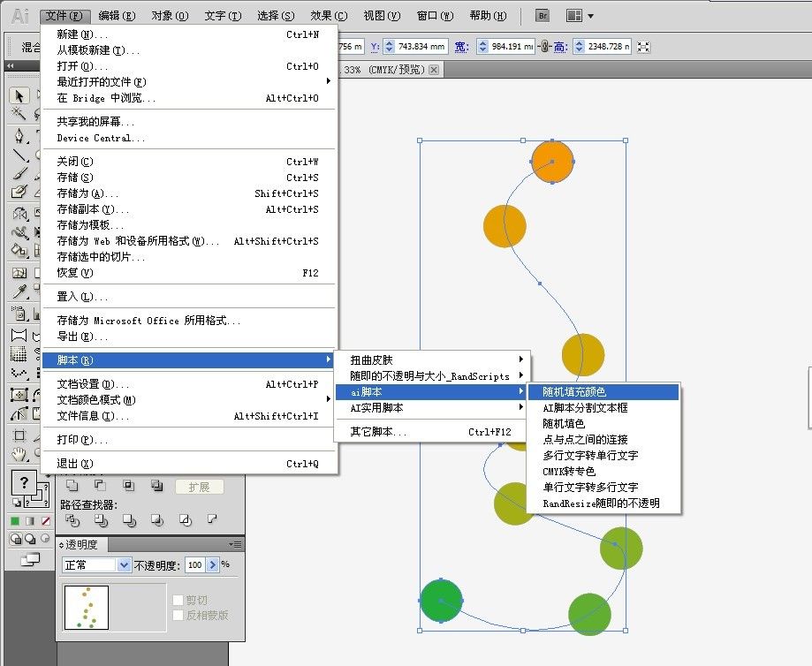Viewport: 812px width, 666px height.
Task: Open the workspace switcher dropdown arrow
Action: coord(590,16)
